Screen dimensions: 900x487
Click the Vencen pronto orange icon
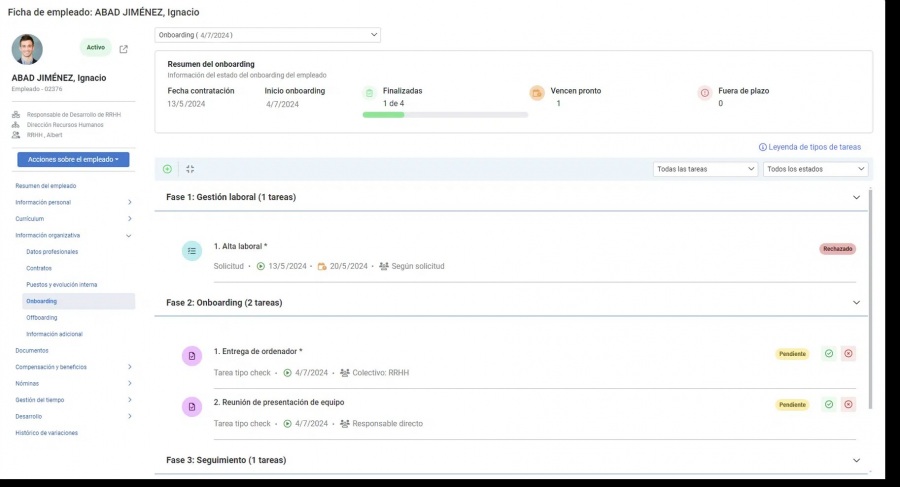[537, 92]
